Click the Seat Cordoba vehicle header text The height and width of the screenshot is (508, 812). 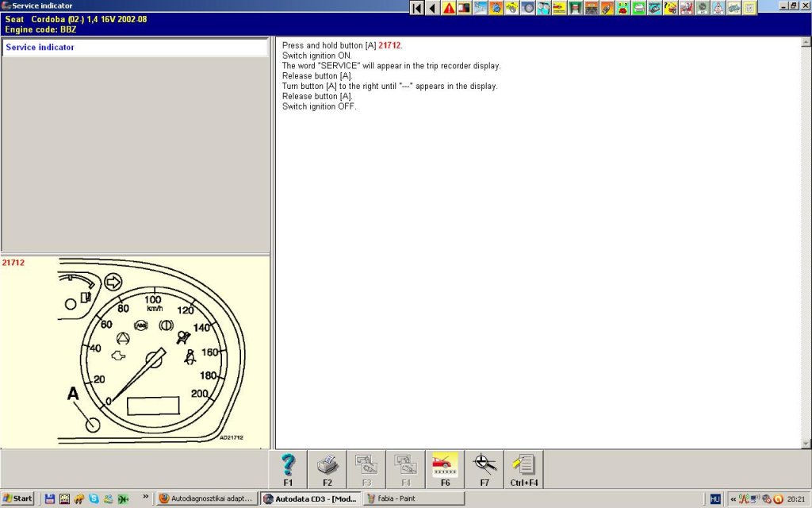[76, 19]
